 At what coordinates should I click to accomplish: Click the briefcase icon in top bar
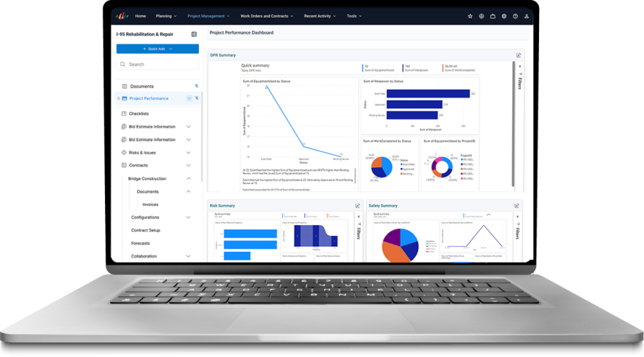click(493, 16)
